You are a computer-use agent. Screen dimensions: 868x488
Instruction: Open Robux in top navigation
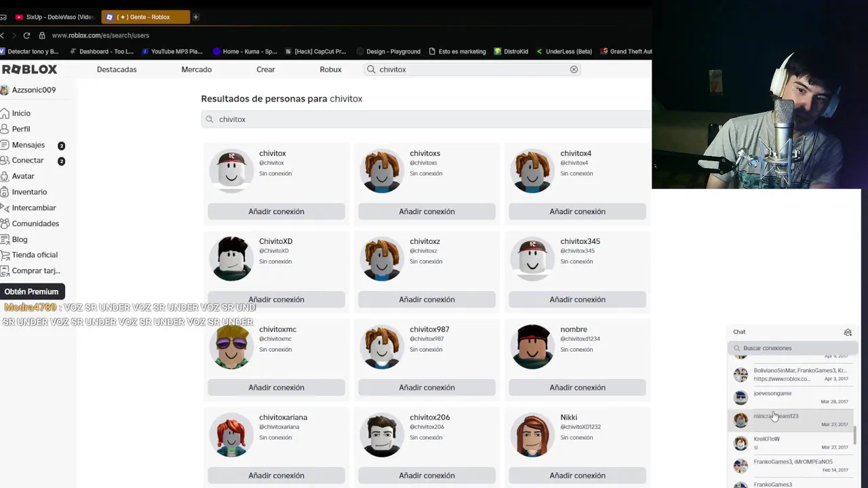click(x=331, y=69)
